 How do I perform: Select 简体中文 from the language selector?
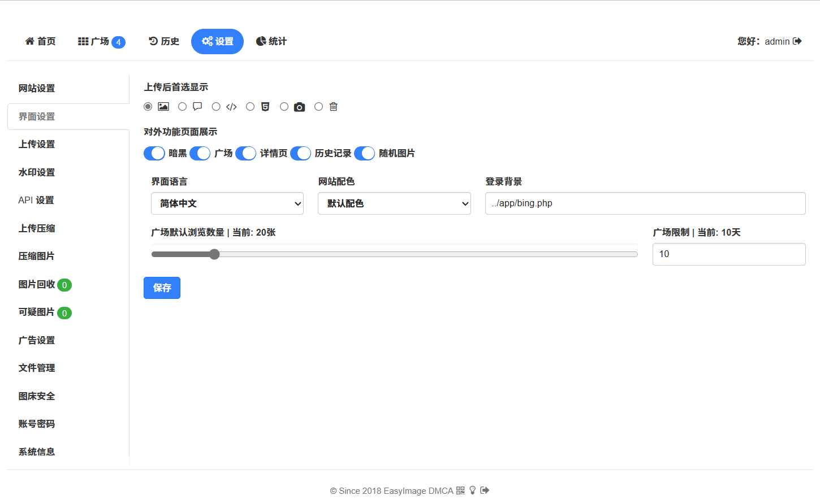227,203
